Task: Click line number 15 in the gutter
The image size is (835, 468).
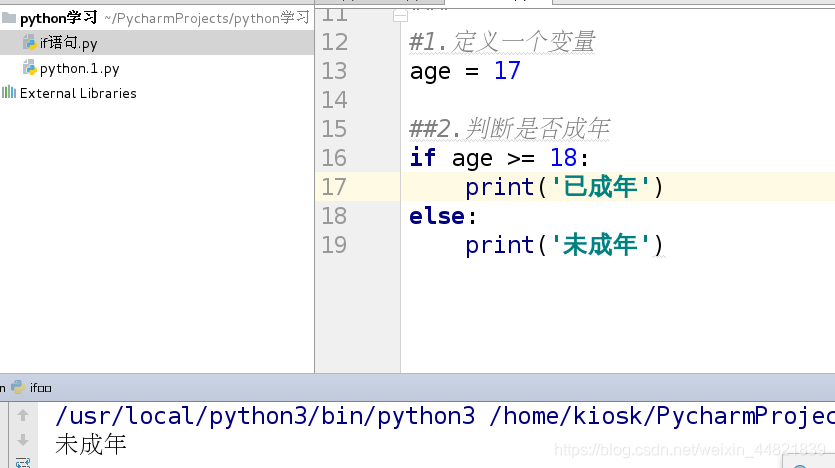Action: (334, 129)
